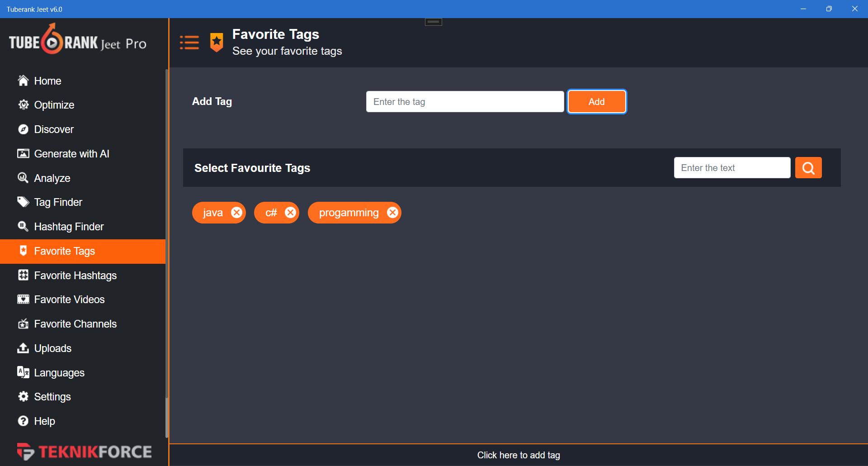Click the Hashtag Finder search icon
Screen dimensions: 868x466
point(23,226)
